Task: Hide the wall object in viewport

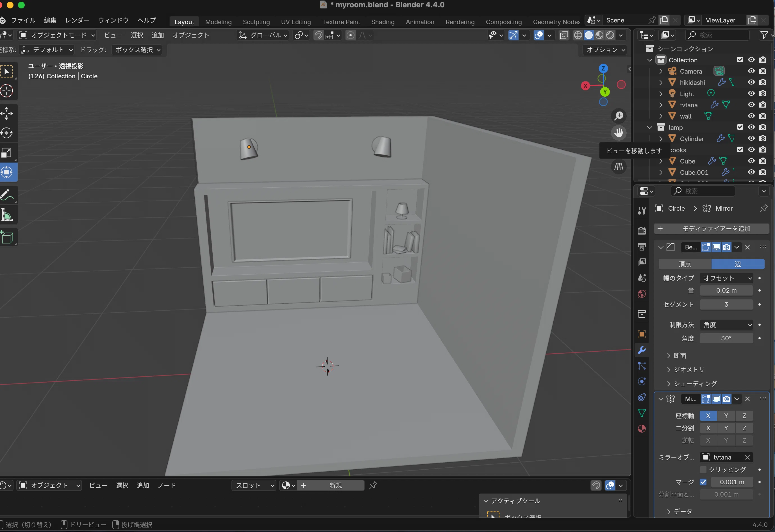Action: click(751, 116)
